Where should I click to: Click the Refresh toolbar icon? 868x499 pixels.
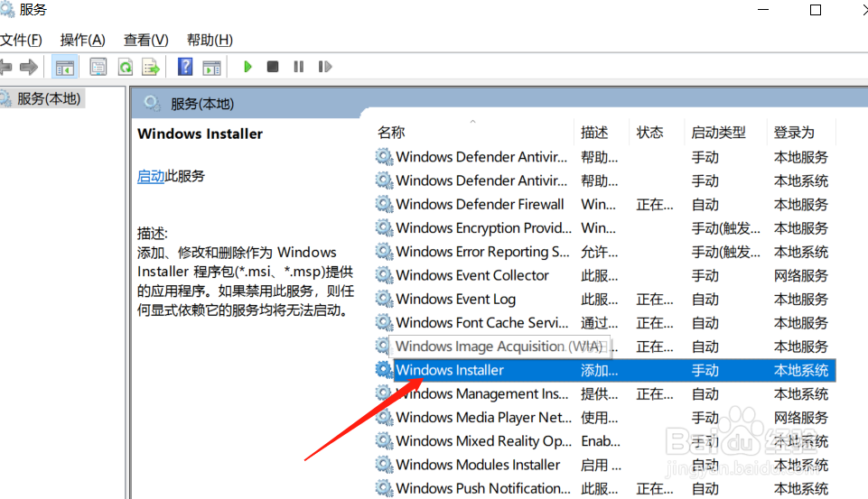tap(126, 68)
